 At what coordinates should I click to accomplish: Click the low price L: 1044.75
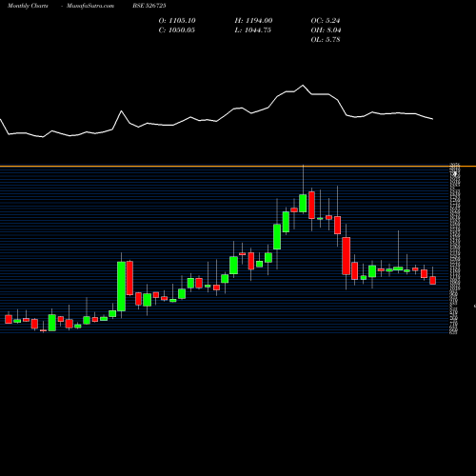coord(253,30)
